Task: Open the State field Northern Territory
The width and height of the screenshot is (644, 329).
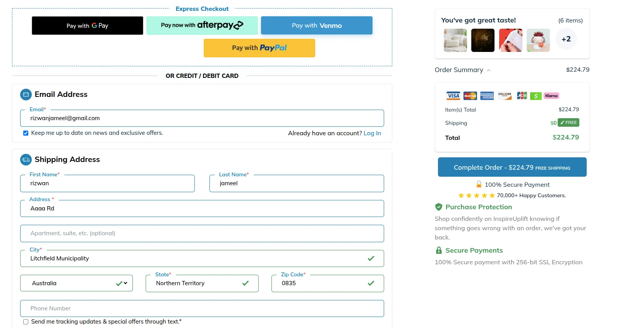Action: [202, 283]
